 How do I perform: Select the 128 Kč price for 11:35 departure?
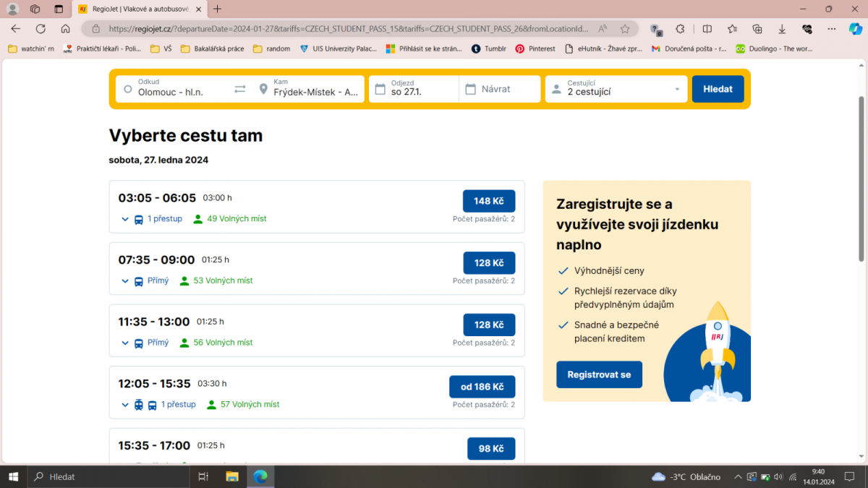(489, 325)
